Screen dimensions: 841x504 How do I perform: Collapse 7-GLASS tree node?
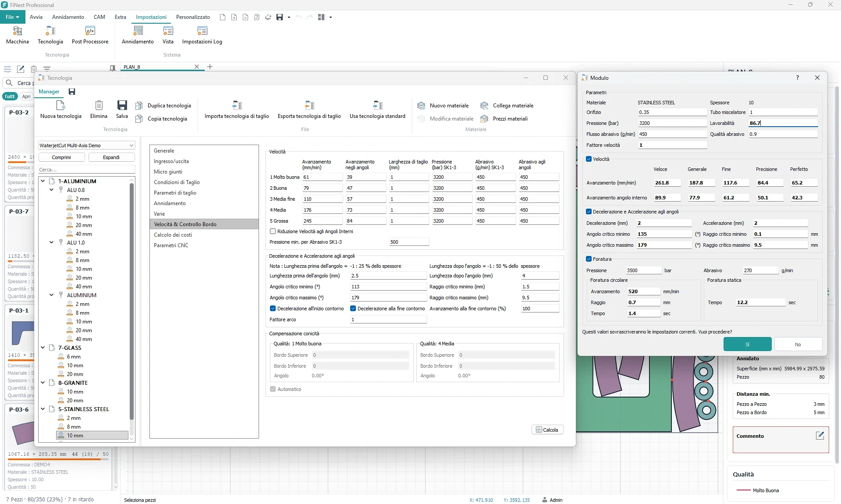pyautogui.click(x=43, y=348)
